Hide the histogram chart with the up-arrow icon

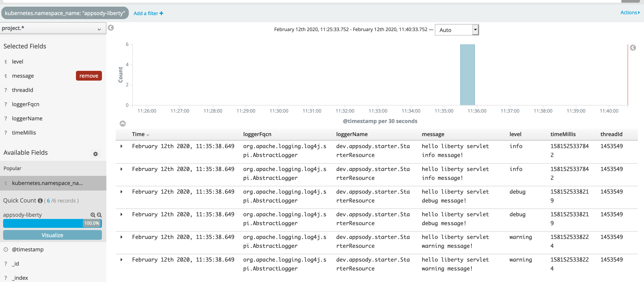pyautogui.click(x=123, y=123)
